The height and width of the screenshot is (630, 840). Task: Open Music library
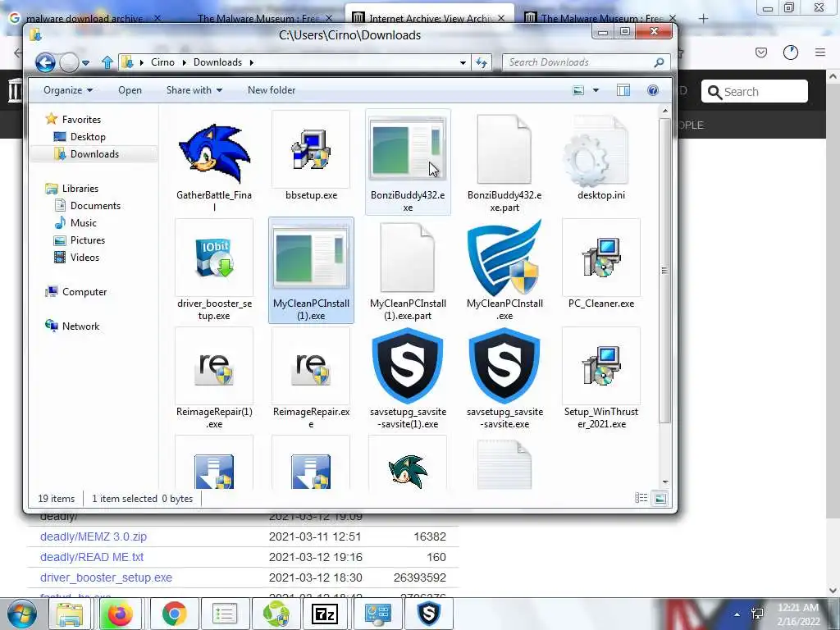(84, 223)
